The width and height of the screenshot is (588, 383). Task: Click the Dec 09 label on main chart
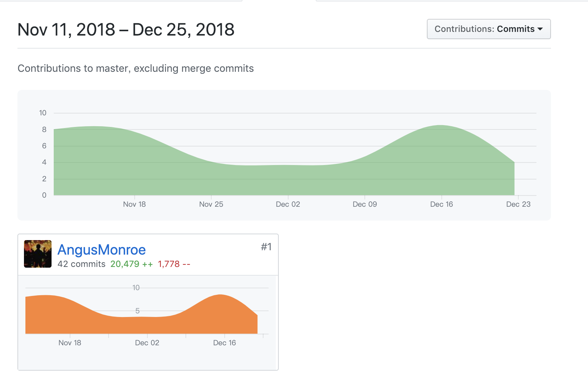pyautogui.click(x=365, y=204)
